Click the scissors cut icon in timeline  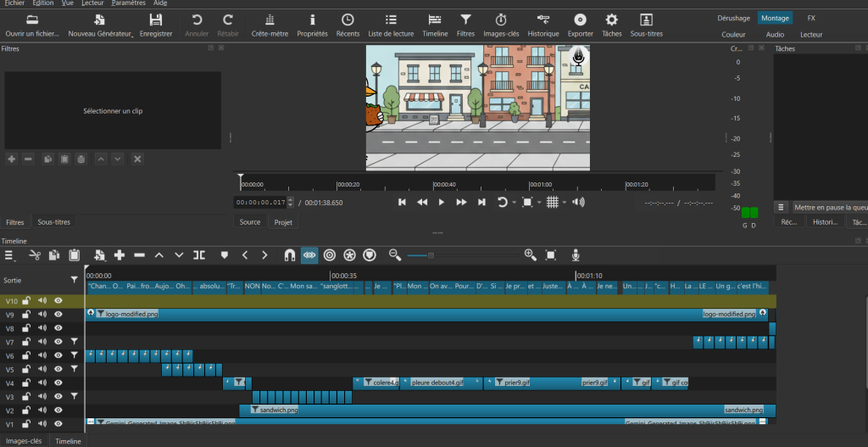[x=35, y=254]
